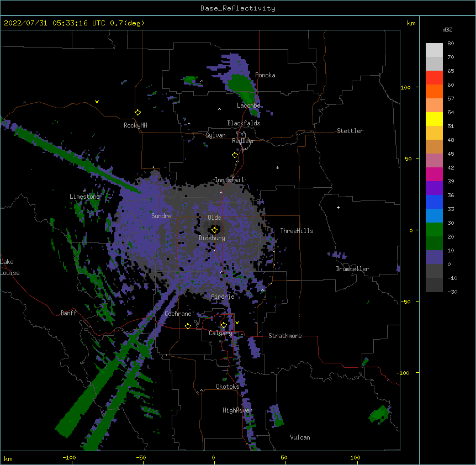Viewport: 476px width, 465px height.
Task: Click the Lake Louise label
Action: [x=10, y=267]
